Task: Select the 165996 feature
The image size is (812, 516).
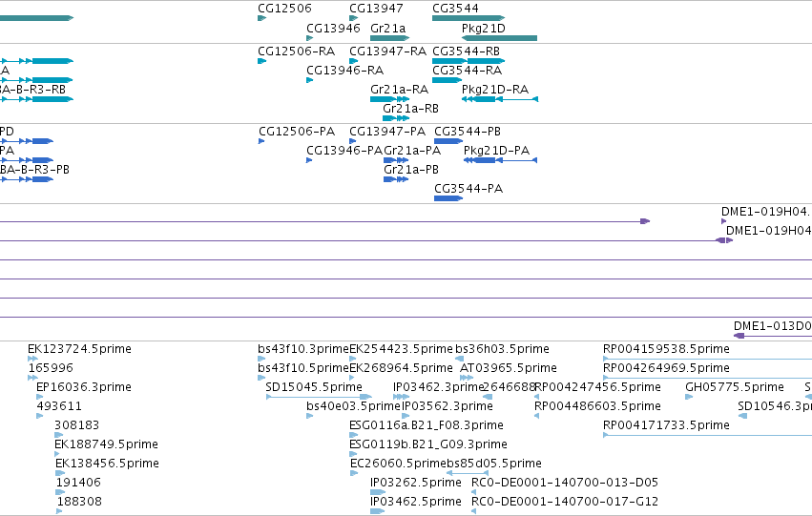Action: (x=51, y=368)
